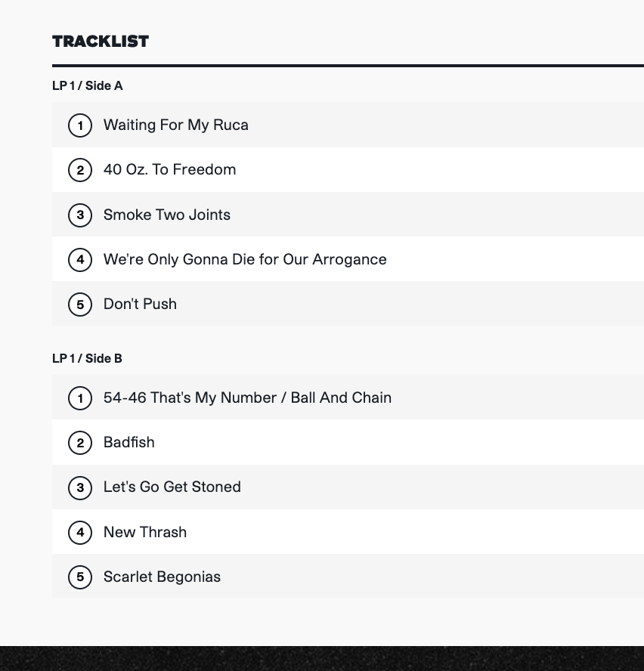Click the circled 3 beside Let's Go Get Stoned
This screenshot has width=644, height=671.
click(x=80, y=487)
